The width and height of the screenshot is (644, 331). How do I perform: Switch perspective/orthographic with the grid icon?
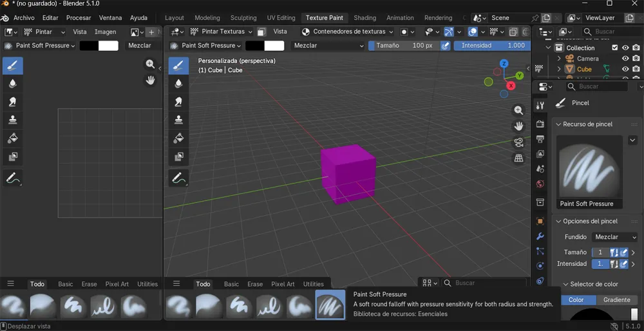click(518, 158)
